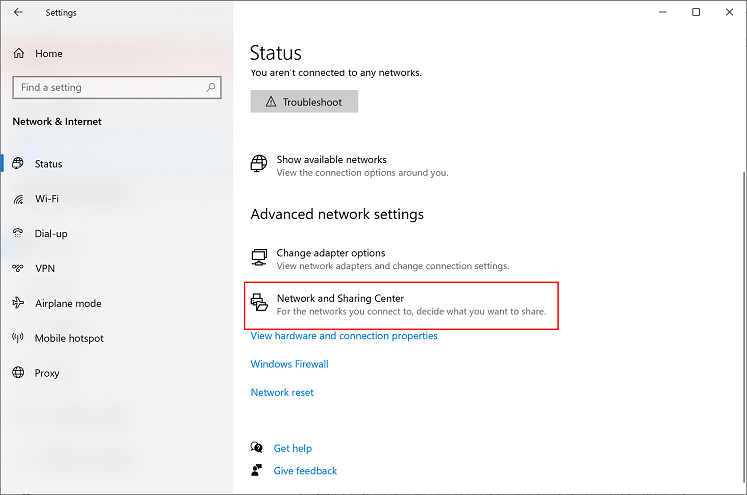Open the Windows Firewall link
Viewport: 747px width, 495px height.
[x=289, y=364]
